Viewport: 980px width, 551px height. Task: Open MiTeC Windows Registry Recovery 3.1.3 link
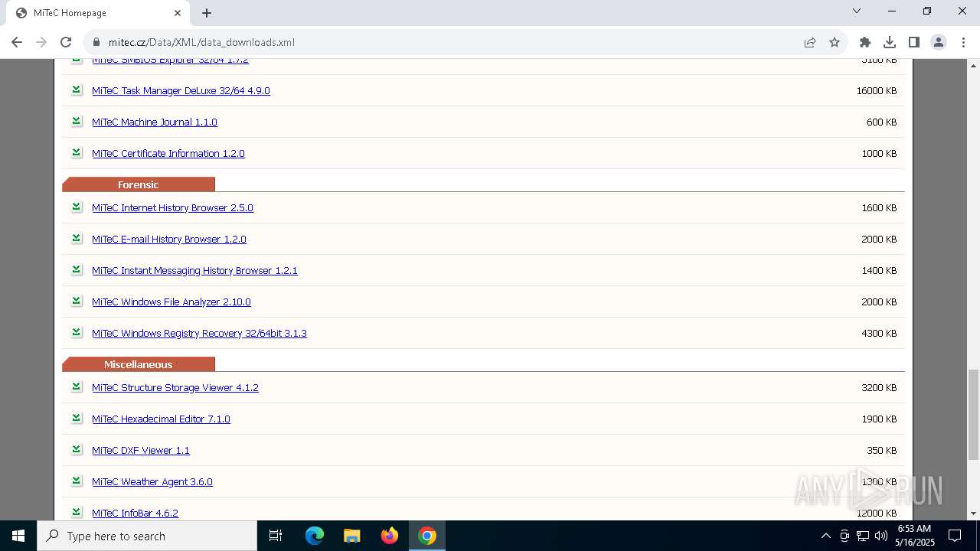[x=199, y=333]
